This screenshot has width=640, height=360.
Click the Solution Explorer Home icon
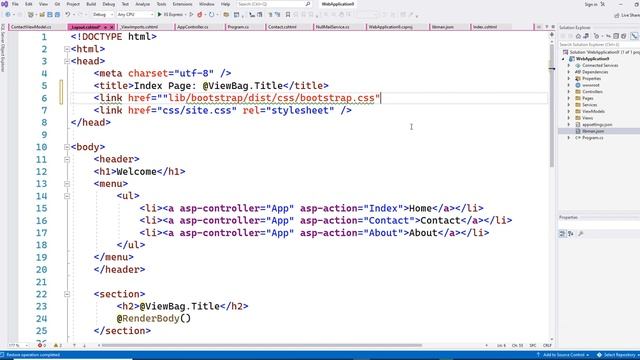coord(578,36)
